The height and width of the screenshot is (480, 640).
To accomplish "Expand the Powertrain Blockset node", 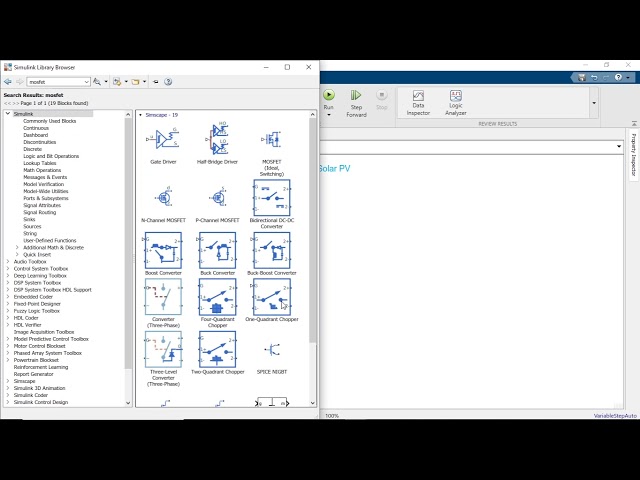I will pos(8,360).
